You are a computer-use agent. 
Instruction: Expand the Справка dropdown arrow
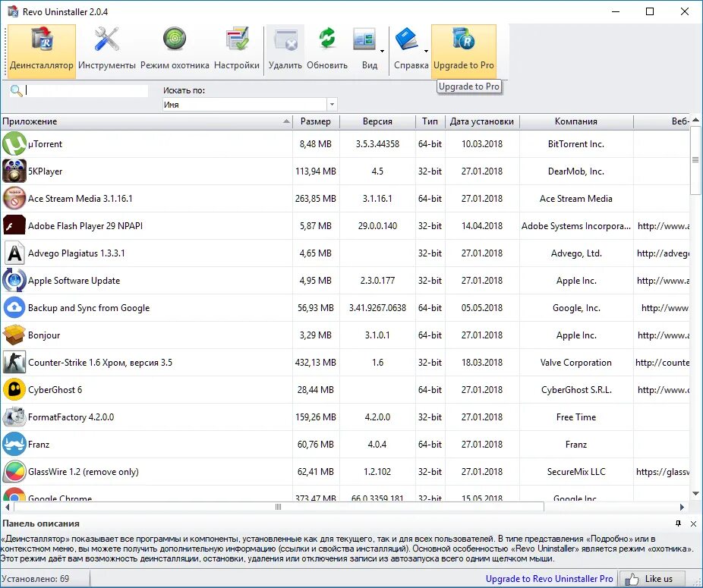click(426, 51)
